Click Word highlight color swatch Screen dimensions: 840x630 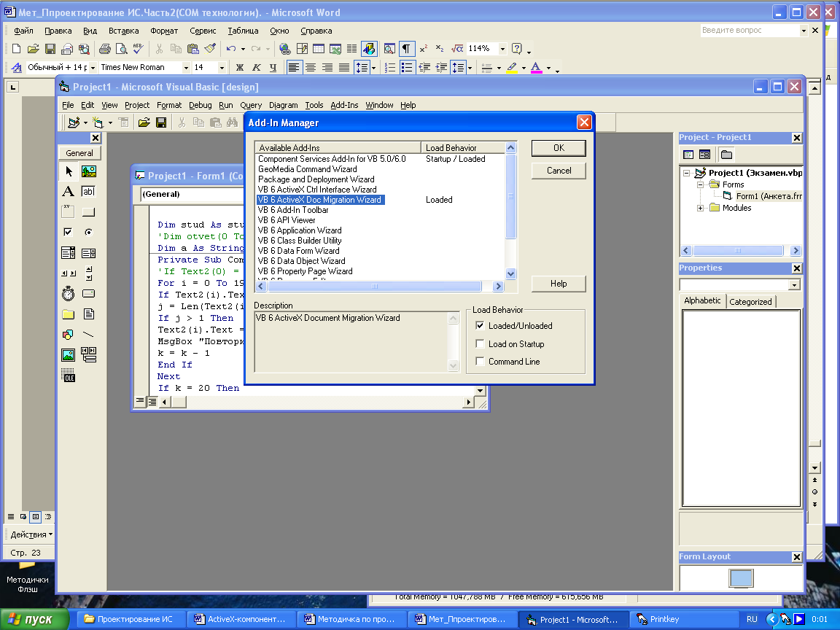coord(512,68)
